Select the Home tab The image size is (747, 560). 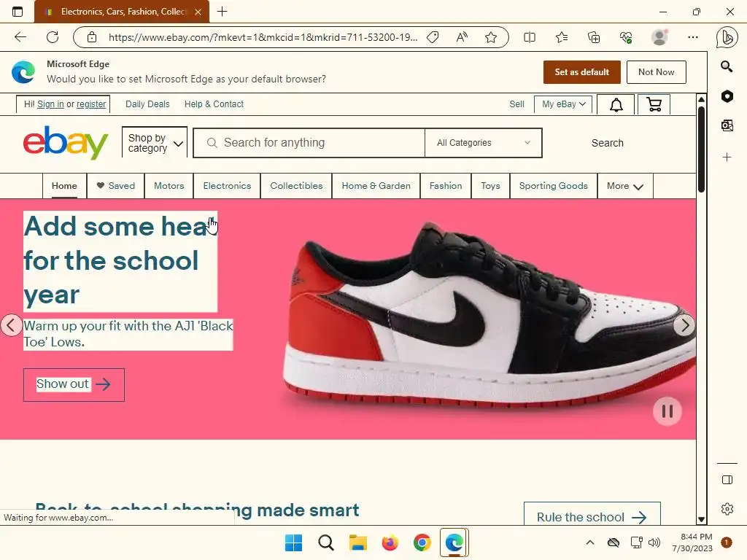coord(64,186)
